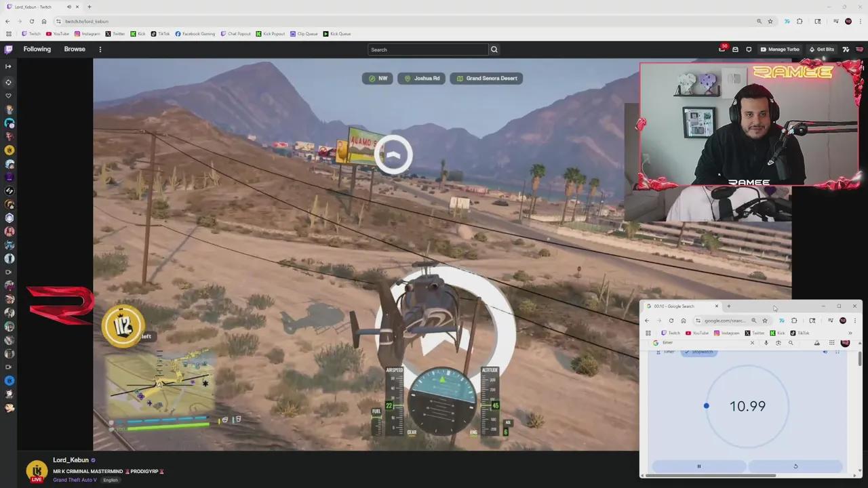The image size is (868, 488).
Task: Click horizontal scrollbar in small Google window
Action: coord(710,475)
